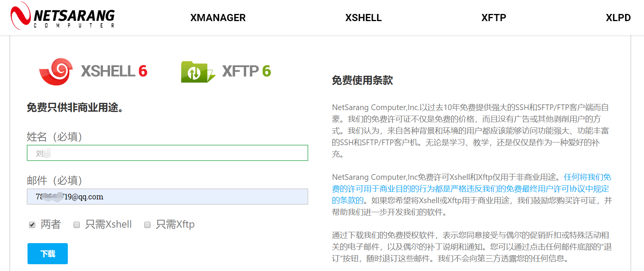
Task: Click the 免费使用条款 heading
Action: [362, 80]
